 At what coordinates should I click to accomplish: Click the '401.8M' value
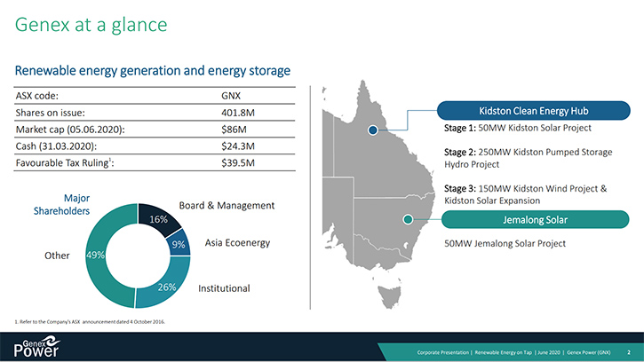(x=238, y=113)
